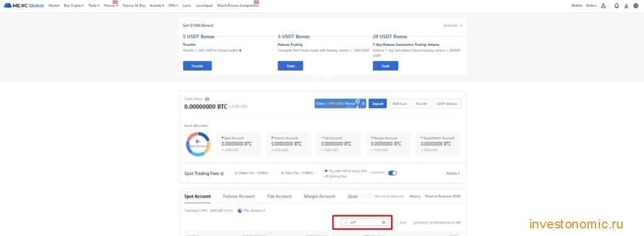This screenshot has height=236, width=644.
Task: Expand Activity dropdown menu
Action: click(157, 6)
